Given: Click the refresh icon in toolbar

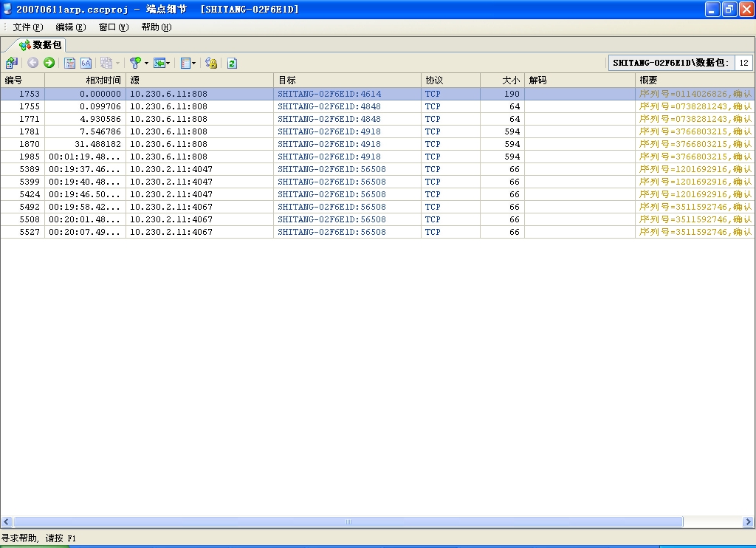Looking at the screenshot, I should 232,64.
